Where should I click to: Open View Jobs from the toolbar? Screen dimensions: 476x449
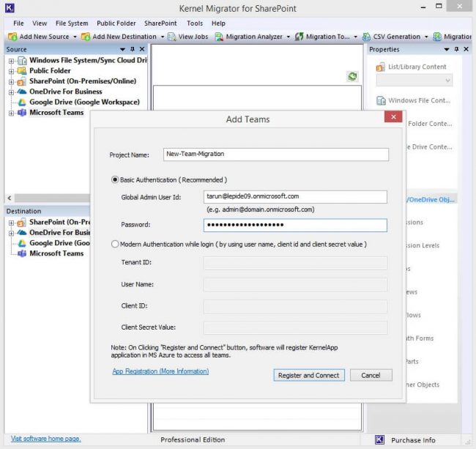point(188,37)
